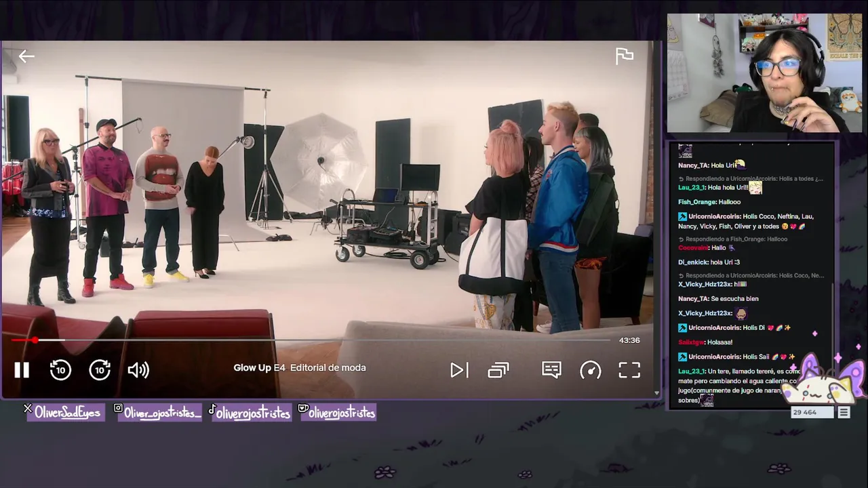Click the X logo icon in banner
This screenshot has width=868, height=488.
tap(28, 409)
